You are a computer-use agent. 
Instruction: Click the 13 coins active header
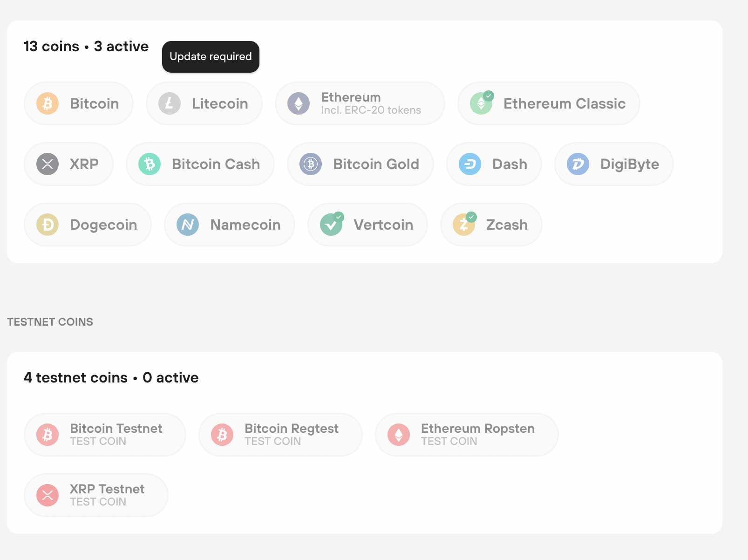coord(86,46)
